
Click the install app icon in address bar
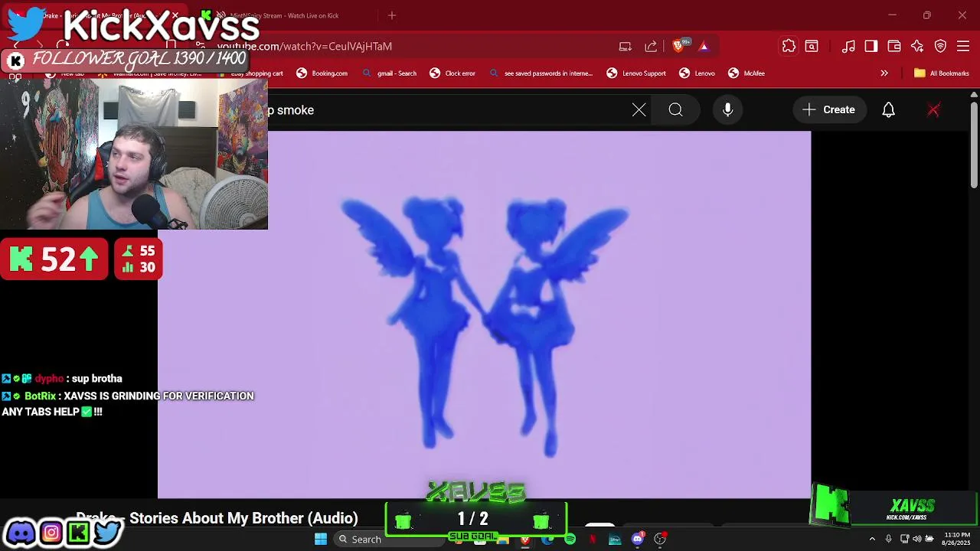coord(626,46)
